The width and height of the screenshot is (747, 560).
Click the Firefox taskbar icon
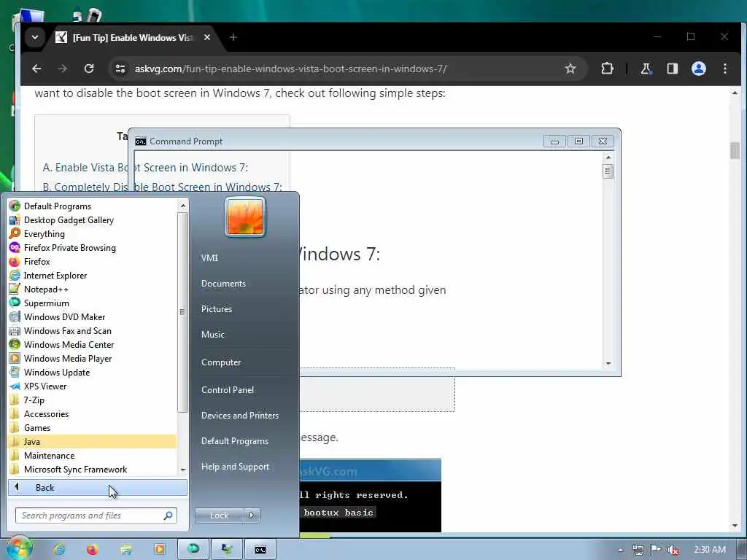(93, 550)
